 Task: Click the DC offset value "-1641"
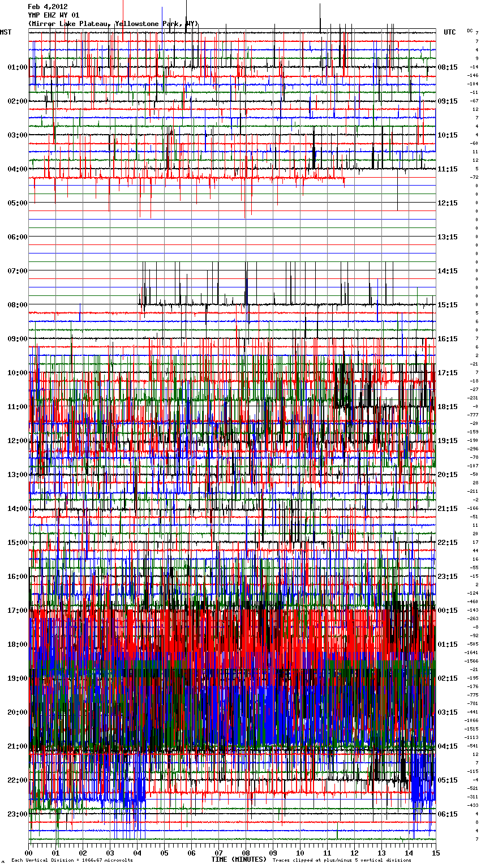[471, 652]
